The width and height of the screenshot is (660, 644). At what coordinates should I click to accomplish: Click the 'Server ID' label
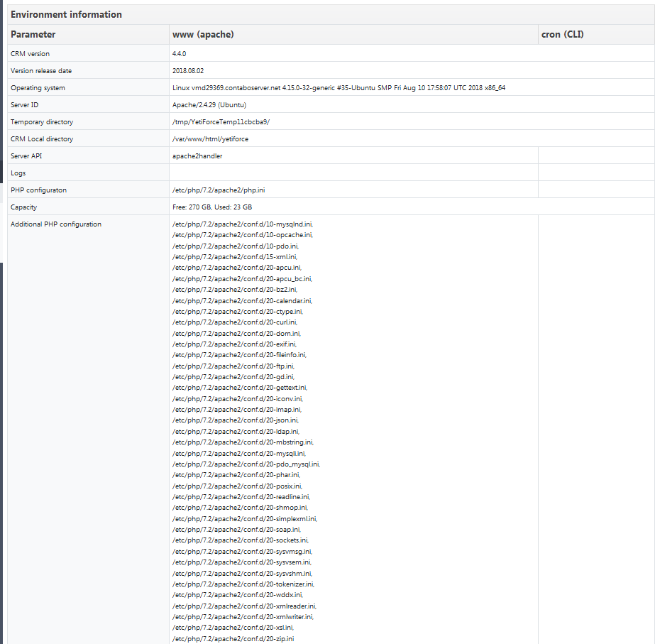point(24,105)
